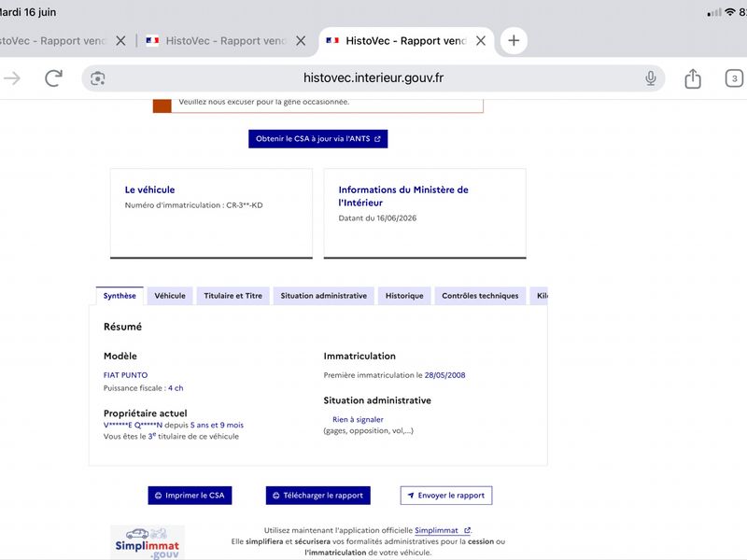Click Obtenir le CSA à jour via l'ANTS
This screenshot has width=747, height=560.
pos(317,138)
